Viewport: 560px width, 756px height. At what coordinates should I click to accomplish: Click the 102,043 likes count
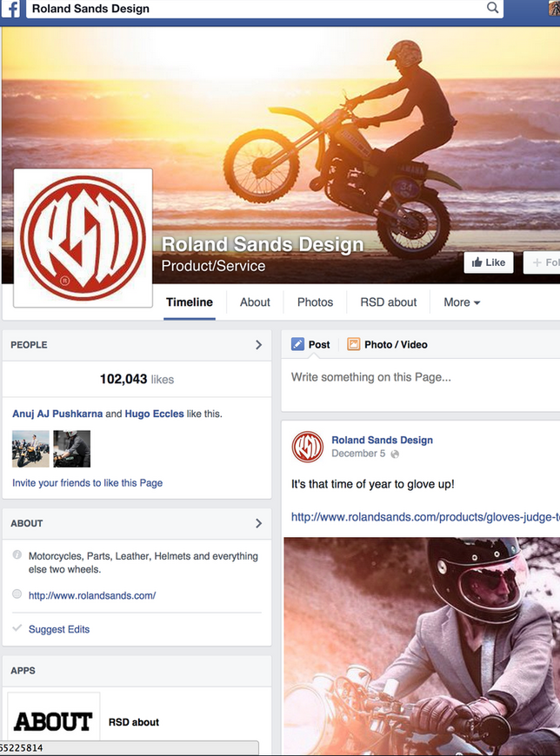pos(137,380)
